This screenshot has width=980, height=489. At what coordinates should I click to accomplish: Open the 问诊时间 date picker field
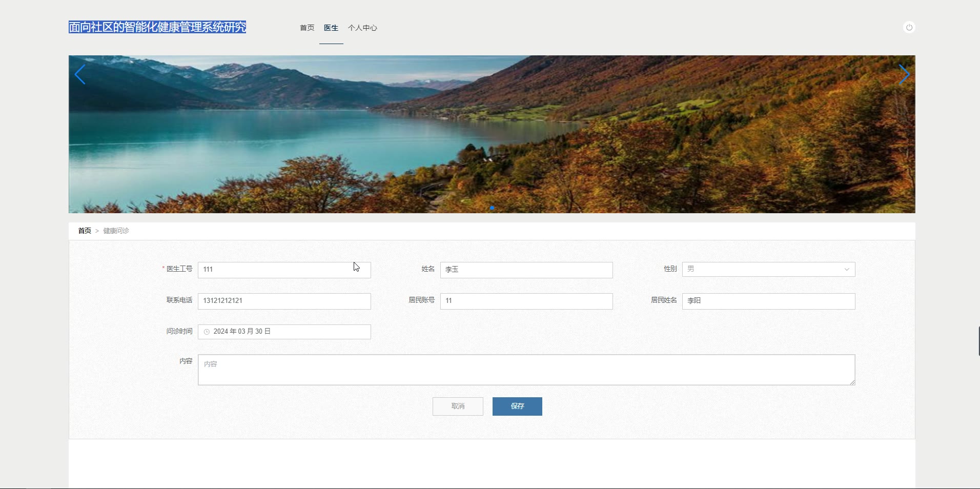click(x=284, y=332)
